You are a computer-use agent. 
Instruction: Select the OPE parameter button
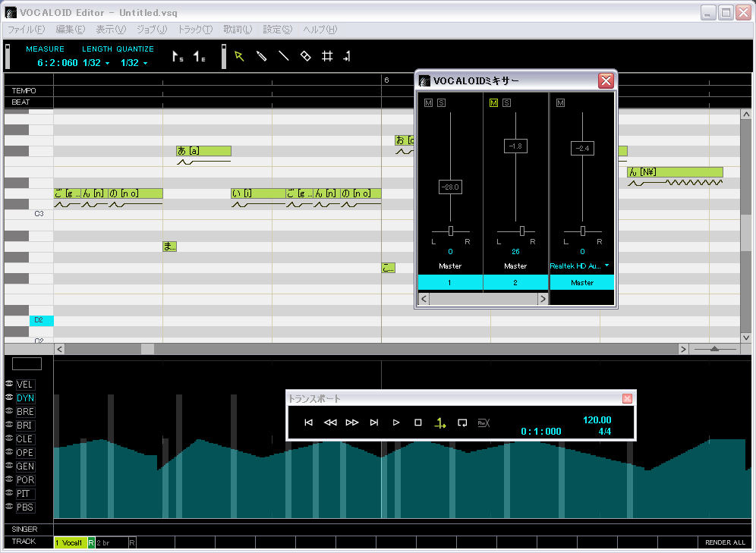[24, 453]
